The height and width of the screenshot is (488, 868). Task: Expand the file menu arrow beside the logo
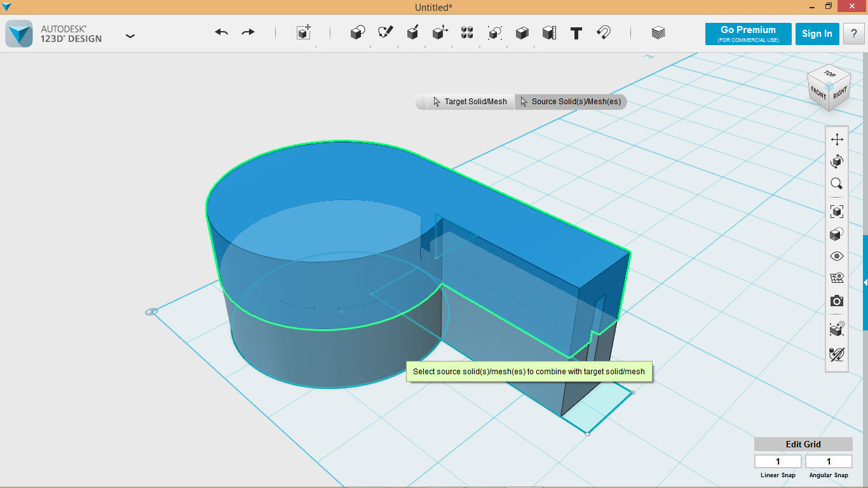click(x=130, y=36)
